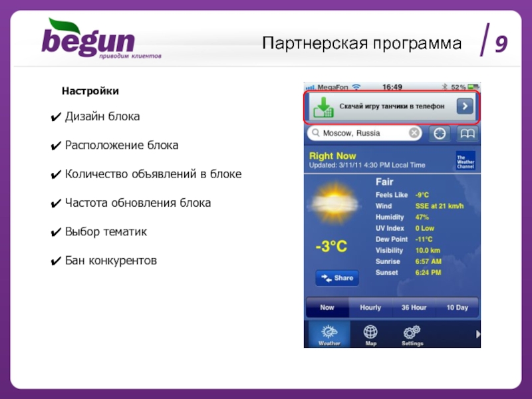Tap the Bluetooth icon in phone status bar
Viewport: 532px width, 399px height.
444,87
